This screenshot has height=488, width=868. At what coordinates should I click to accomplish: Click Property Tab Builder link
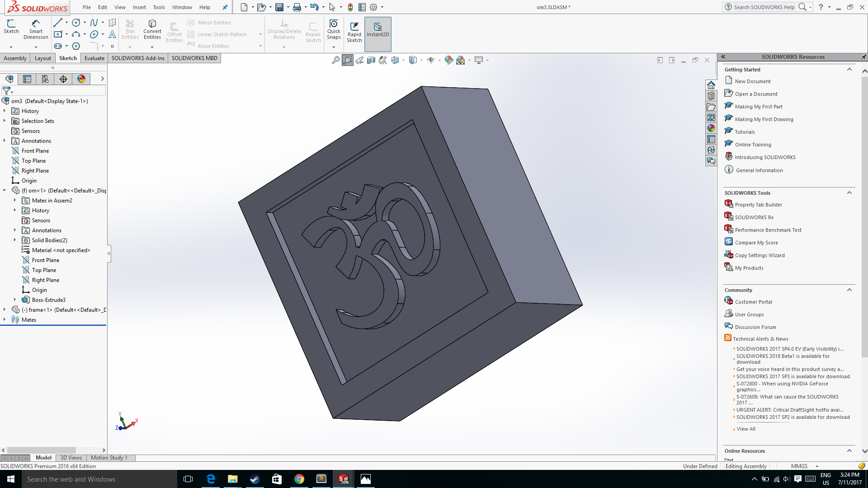click(x=759, y=205)
